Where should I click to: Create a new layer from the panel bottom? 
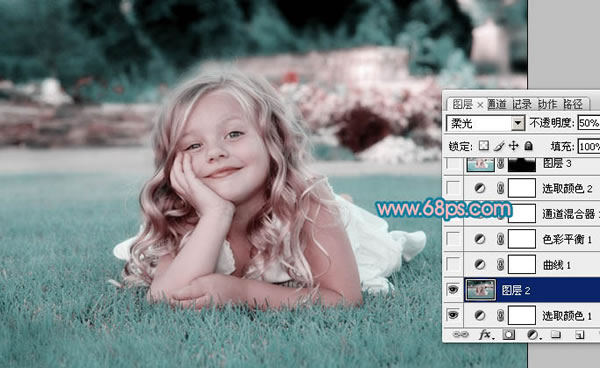click(579, 335)
